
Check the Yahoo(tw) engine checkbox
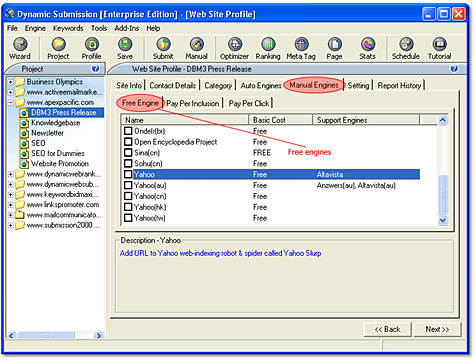click(x=128, y=218)
